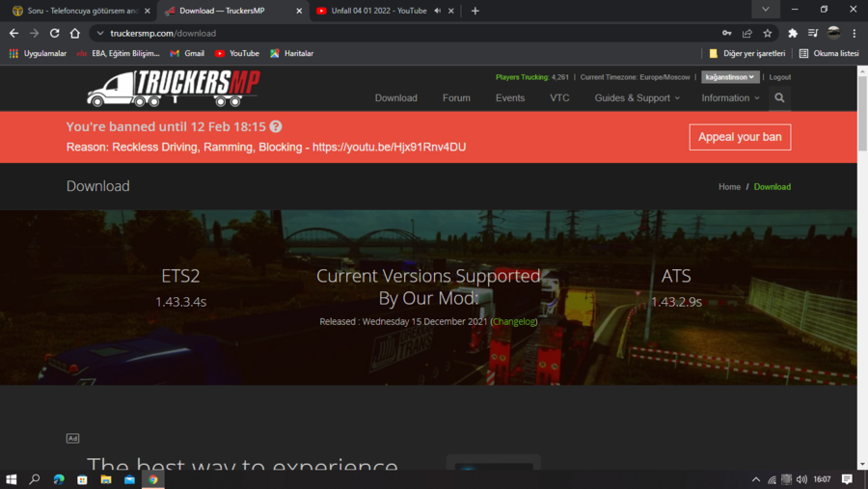
Task: Click the Appeal your ban button
Action: coord(740,137)
